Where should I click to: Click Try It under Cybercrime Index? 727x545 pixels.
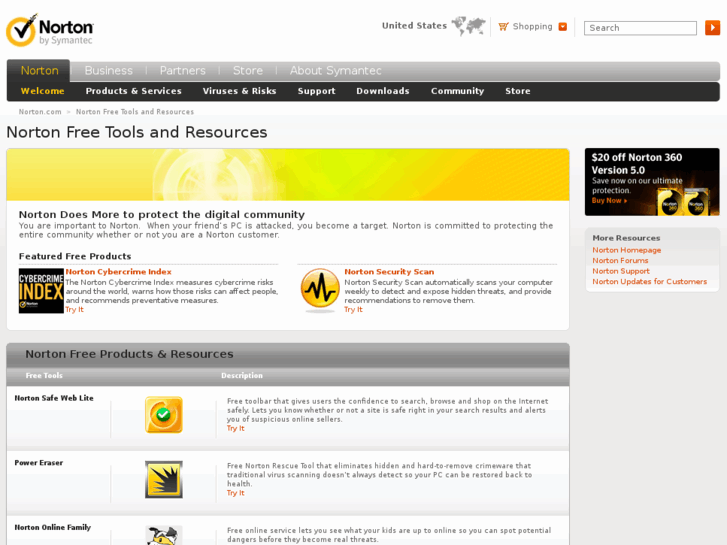click(x=74, y=309)
